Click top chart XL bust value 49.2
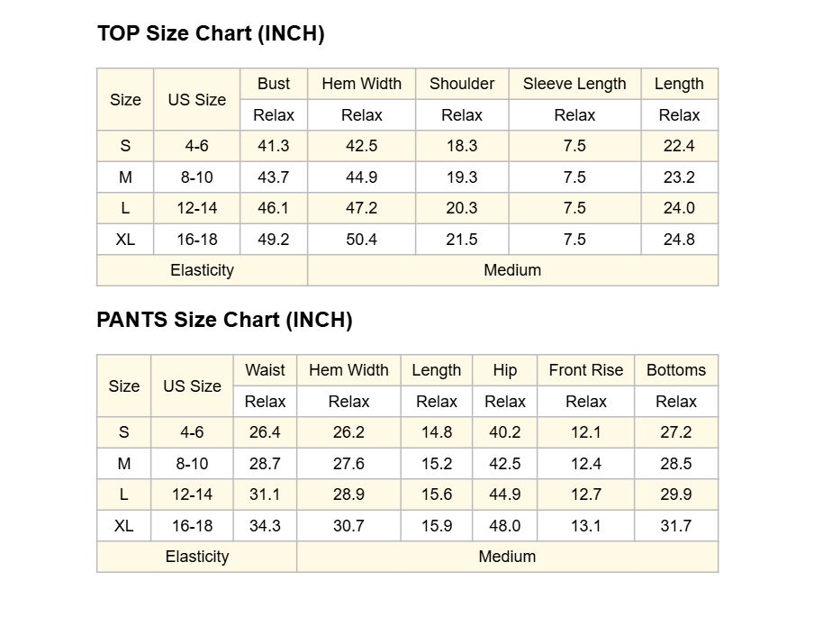 click(x=274, y=240)
